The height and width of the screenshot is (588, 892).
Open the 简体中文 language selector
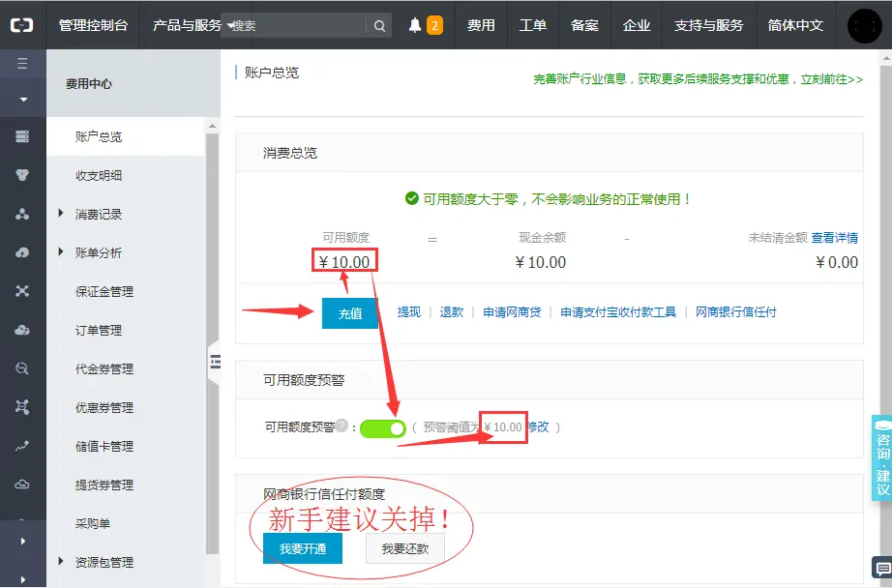point(795,25)
